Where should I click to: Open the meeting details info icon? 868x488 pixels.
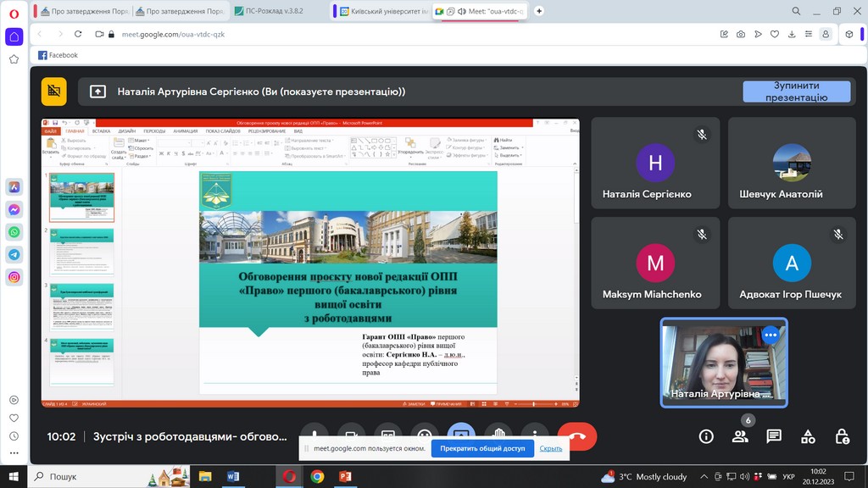point(706,436)
